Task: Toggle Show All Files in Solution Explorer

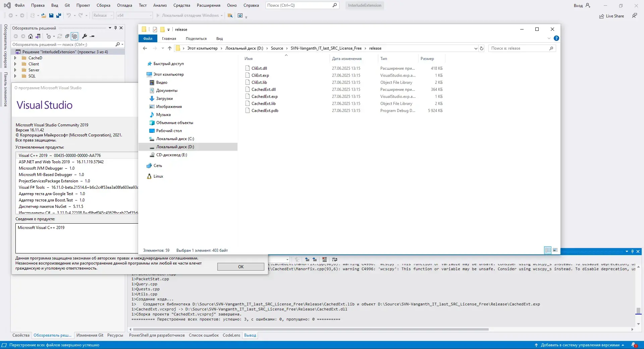Action: pos(74,36)
